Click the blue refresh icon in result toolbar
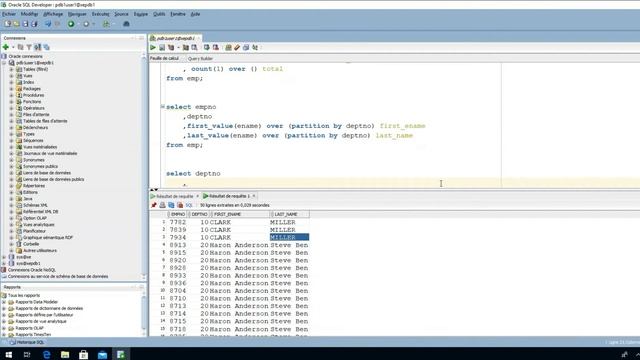Viewport: 640px width, 360px height. 171,205
